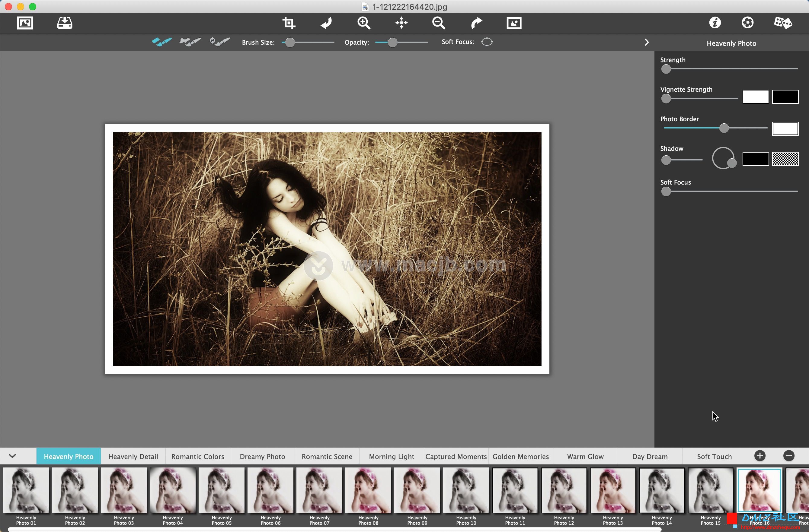
Task: Open the info icon
Action: tap(715, 23)
